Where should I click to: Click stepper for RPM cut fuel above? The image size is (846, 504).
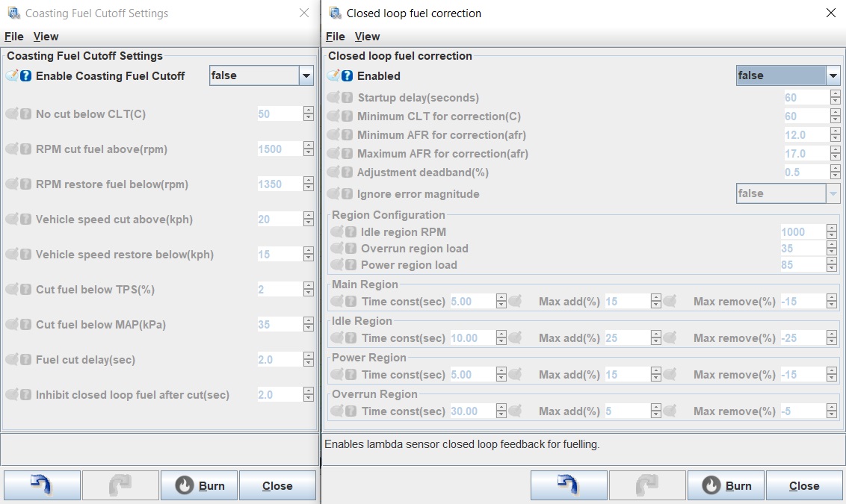(309, 149)
